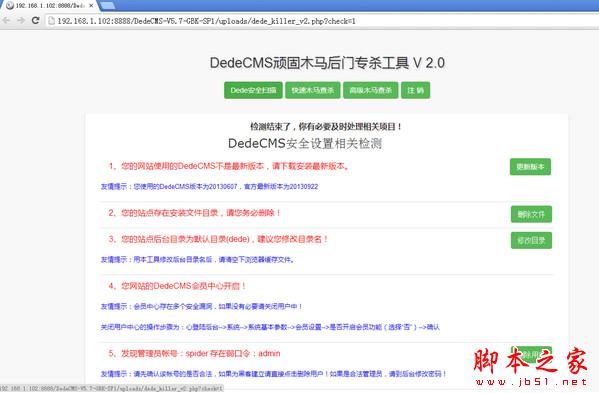The height and width of the screenshot is (393, 599).
Task: Click hint about confirming account legitimacy
Action: [273, 374]
